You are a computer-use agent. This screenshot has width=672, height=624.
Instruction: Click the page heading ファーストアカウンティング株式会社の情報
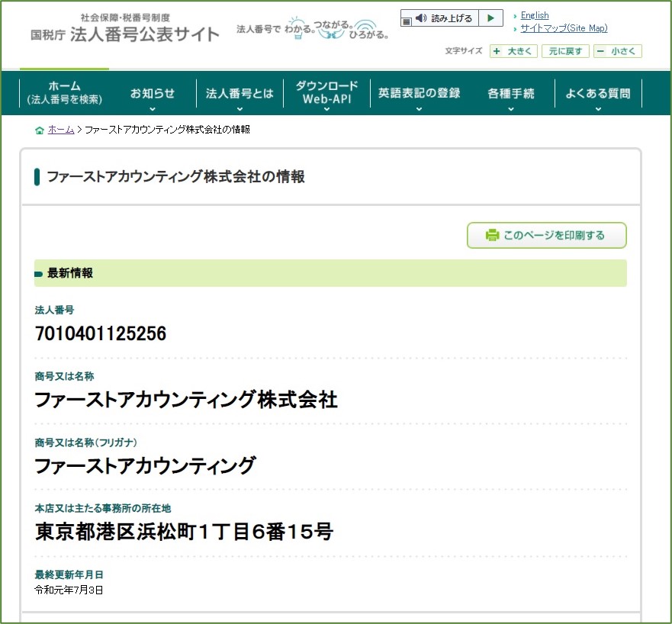175,176
